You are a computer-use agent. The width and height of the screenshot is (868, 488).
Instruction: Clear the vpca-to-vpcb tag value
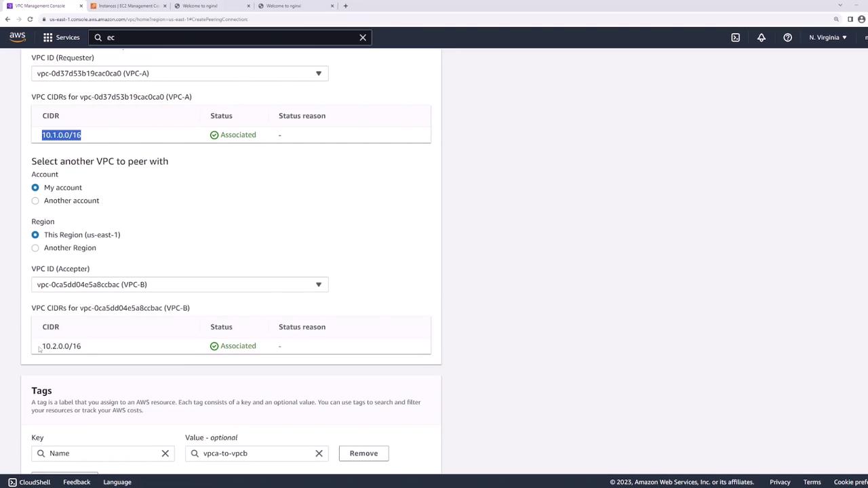(319, 453)
